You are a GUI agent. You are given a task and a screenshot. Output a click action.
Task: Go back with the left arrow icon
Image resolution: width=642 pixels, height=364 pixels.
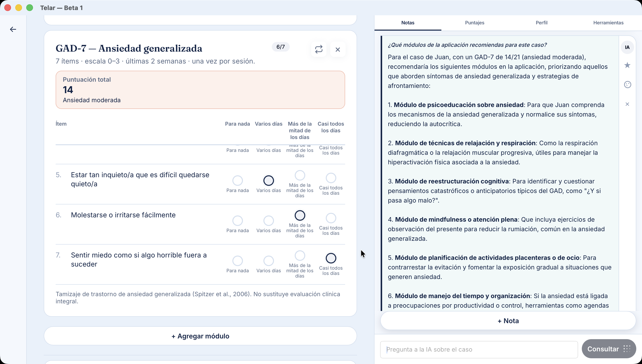13,30
